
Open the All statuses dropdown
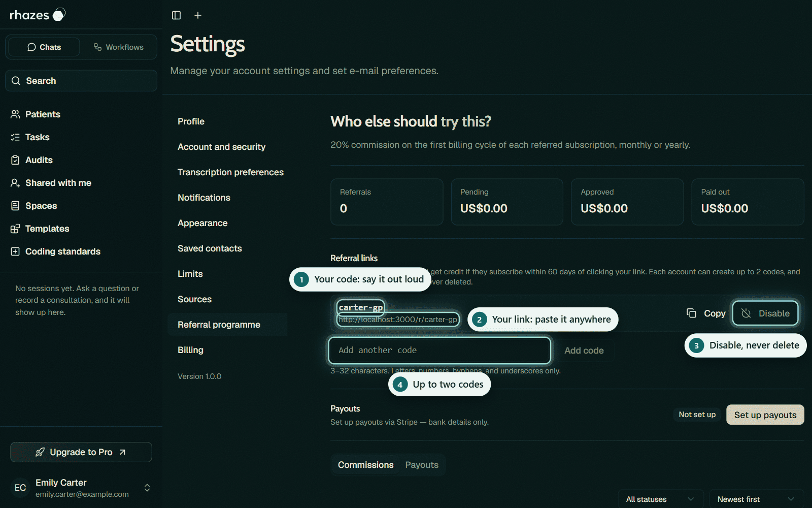pyautogui.click(x=661, y=499)
